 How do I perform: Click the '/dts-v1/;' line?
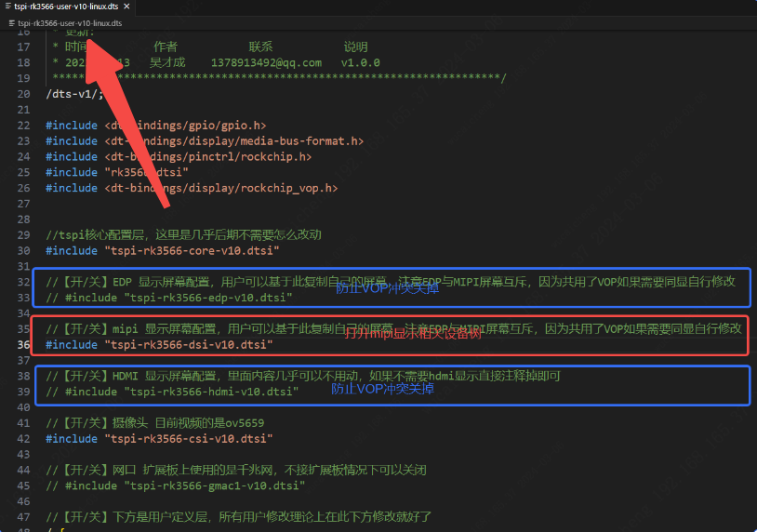74,94
